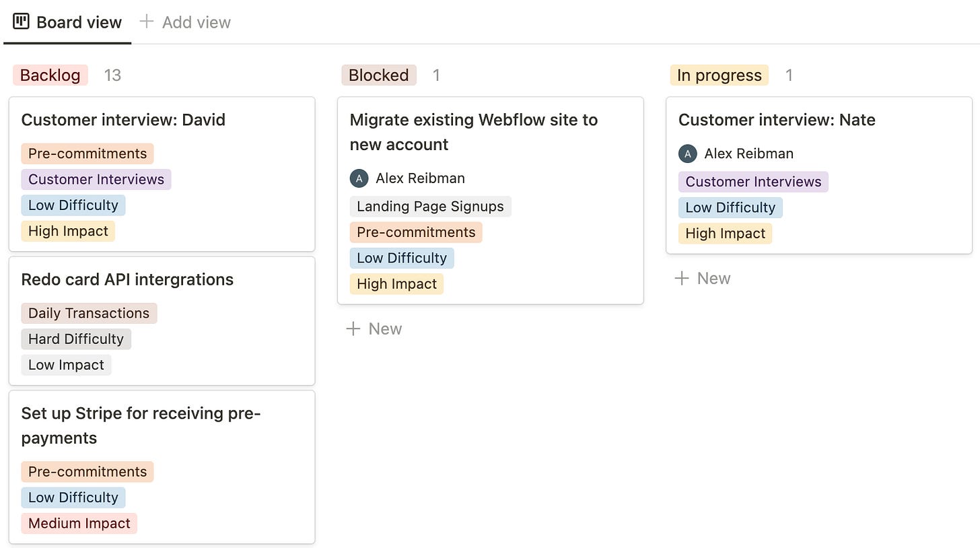The image size is (980, 548).
Task: Click the In progress status label
Action: [719, 75]
